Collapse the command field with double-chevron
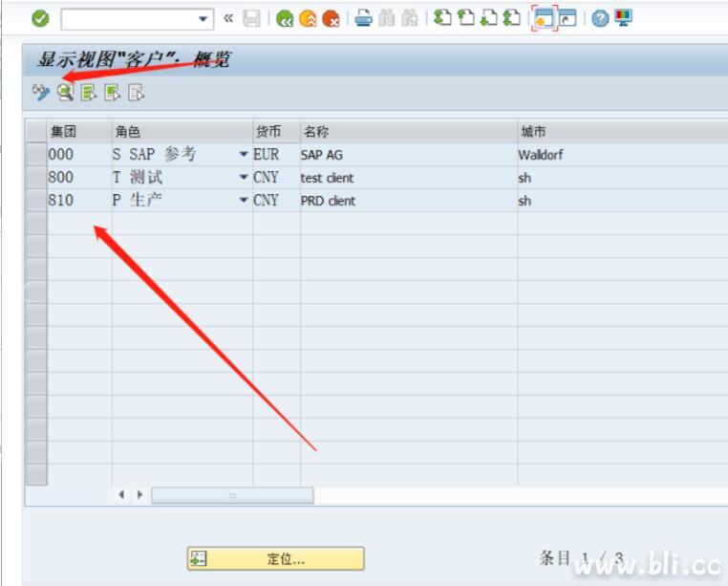 point(228,18)
